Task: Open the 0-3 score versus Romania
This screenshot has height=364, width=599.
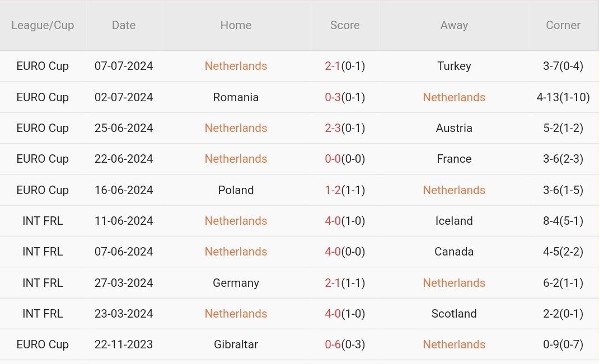Action: pyautogui.click(x=333, y=97)
